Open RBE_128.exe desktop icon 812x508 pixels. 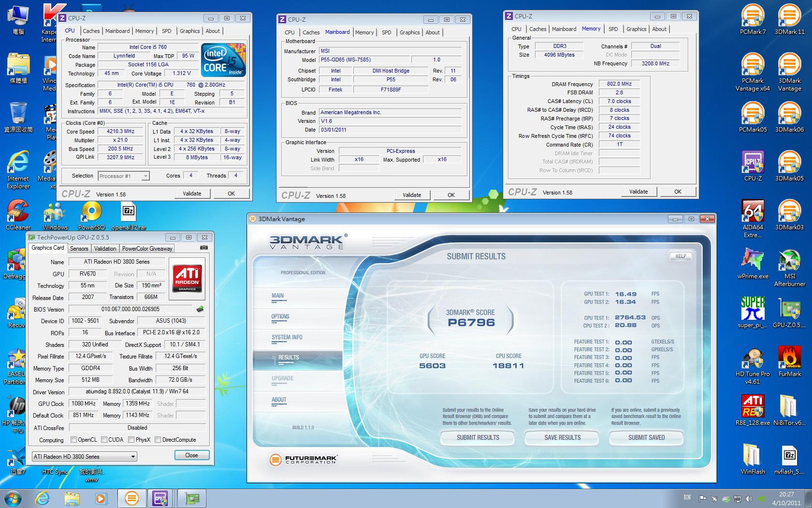(753, 410)
